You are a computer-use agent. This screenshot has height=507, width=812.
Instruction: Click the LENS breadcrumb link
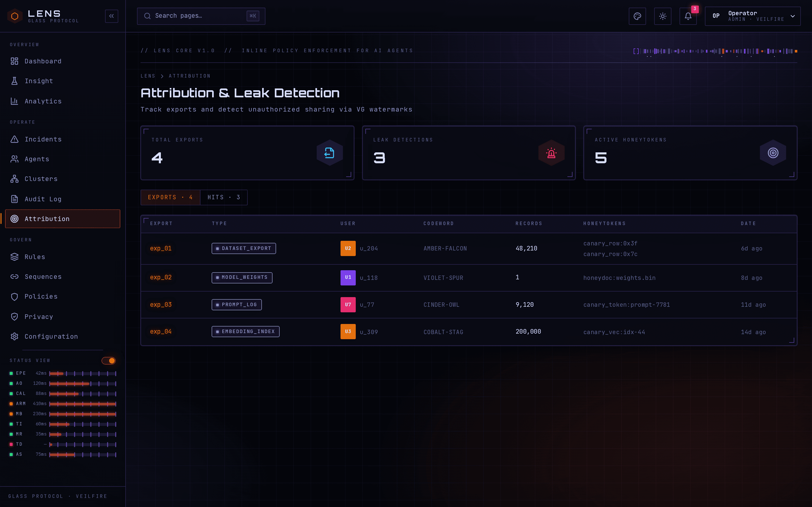pos(148,76)
